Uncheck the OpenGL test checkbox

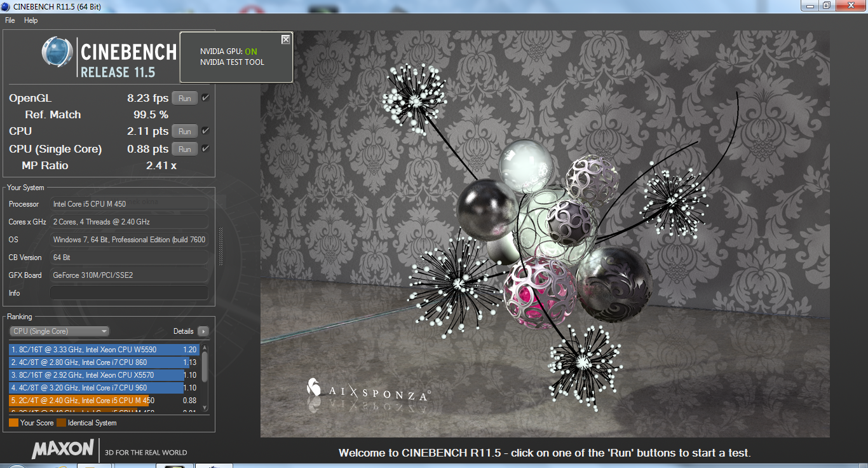point(205,98)
